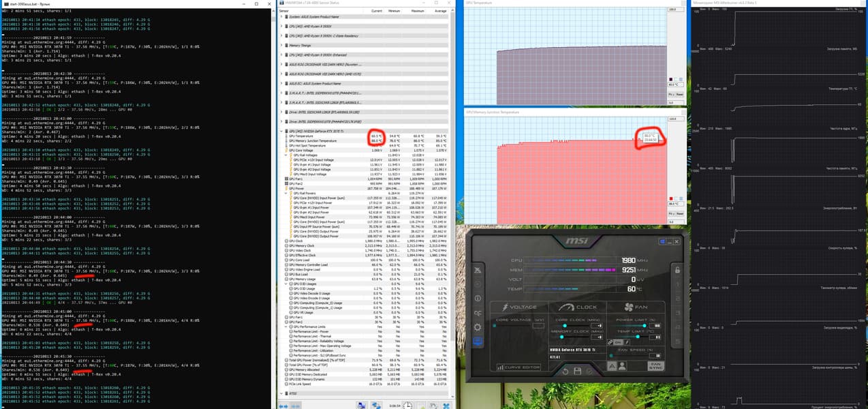The width and height of the screenshot is (868, 409).
Task: Collapse GPU Rail Powers subgroup
Action: (x=286, y=193)
